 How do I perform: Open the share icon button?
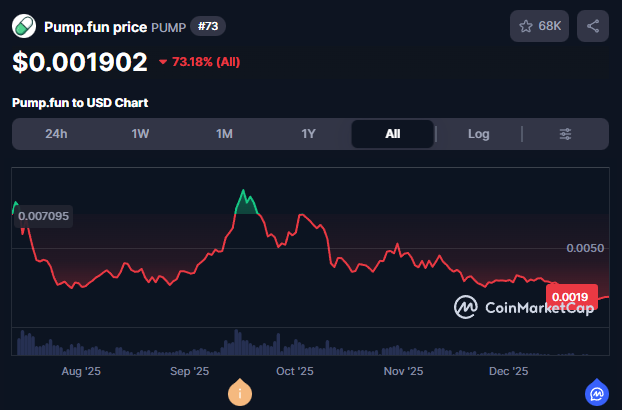pyautogui.click(x=593, y=26)
